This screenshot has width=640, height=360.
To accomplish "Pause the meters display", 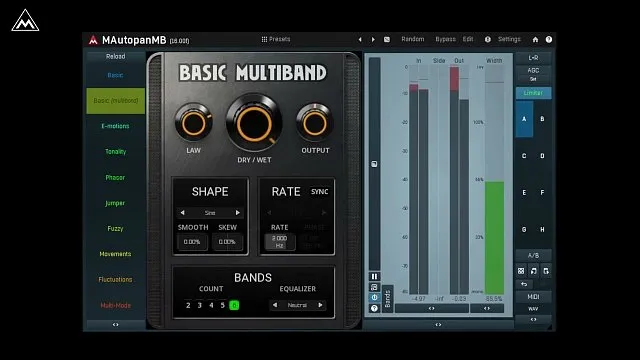I will [x=374, y=276].
